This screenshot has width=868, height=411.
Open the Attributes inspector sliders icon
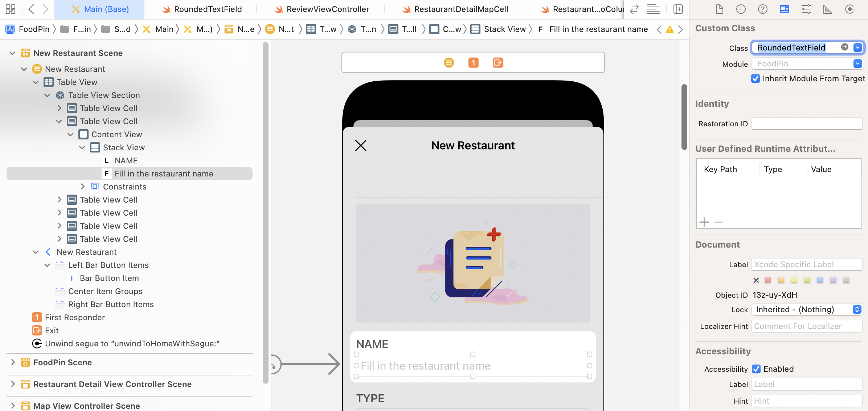tap(806, 9)
